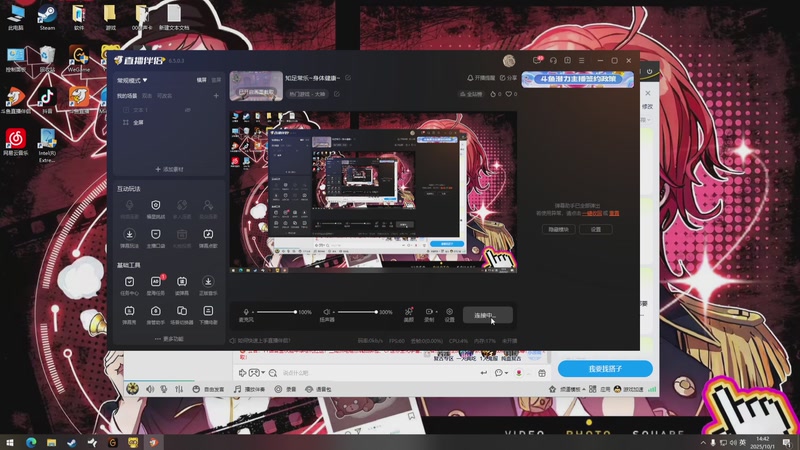800x450 pixels.
Task: Expand 更多功能 more functions
Action: coord(169,339)
